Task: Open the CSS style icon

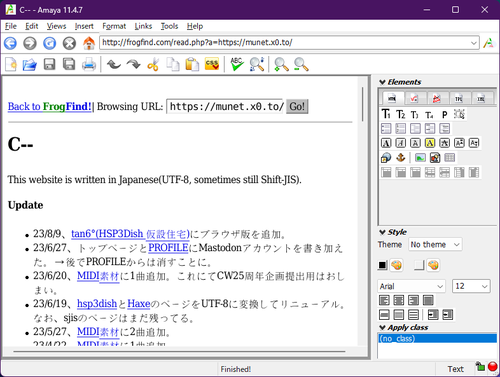Action: pyautogui.click(x=212, y=64)
